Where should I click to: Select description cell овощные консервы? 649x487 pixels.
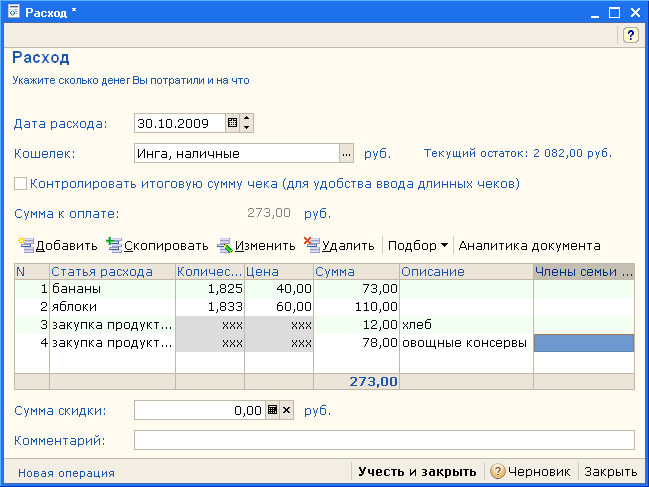coord(466,343)
